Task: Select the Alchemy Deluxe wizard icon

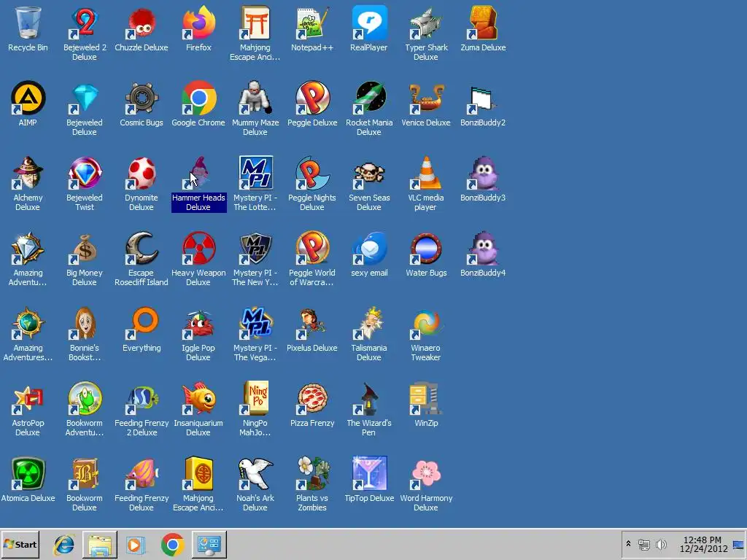Action: [28, 172]
